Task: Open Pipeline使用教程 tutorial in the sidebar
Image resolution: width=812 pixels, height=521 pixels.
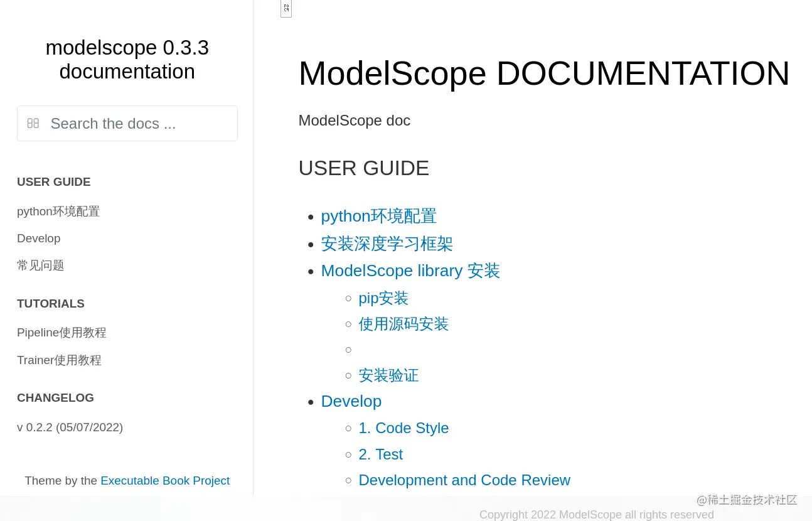Action: [x=61, y=333]
